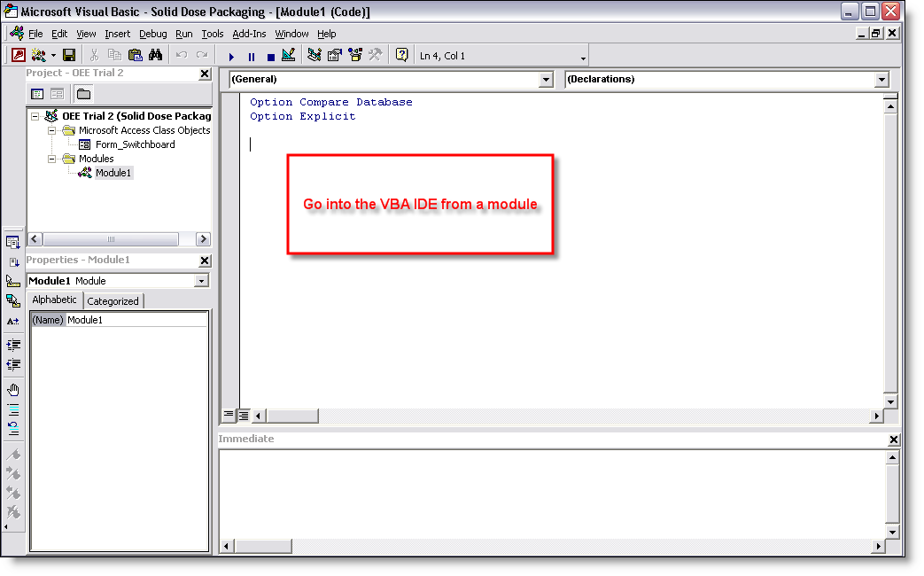Select the Modules folder label
The height and width of the screenshot is (576, 924).
point(96,159)
